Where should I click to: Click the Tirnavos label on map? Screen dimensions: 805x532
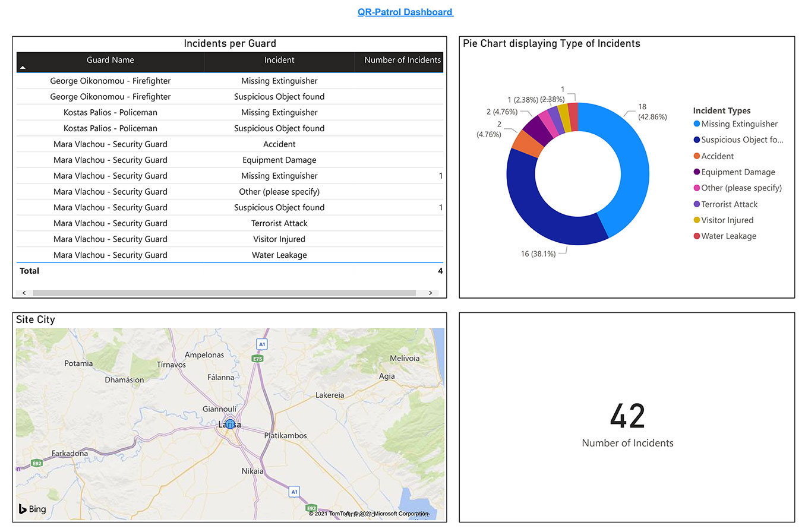click(x=171, y=365)
